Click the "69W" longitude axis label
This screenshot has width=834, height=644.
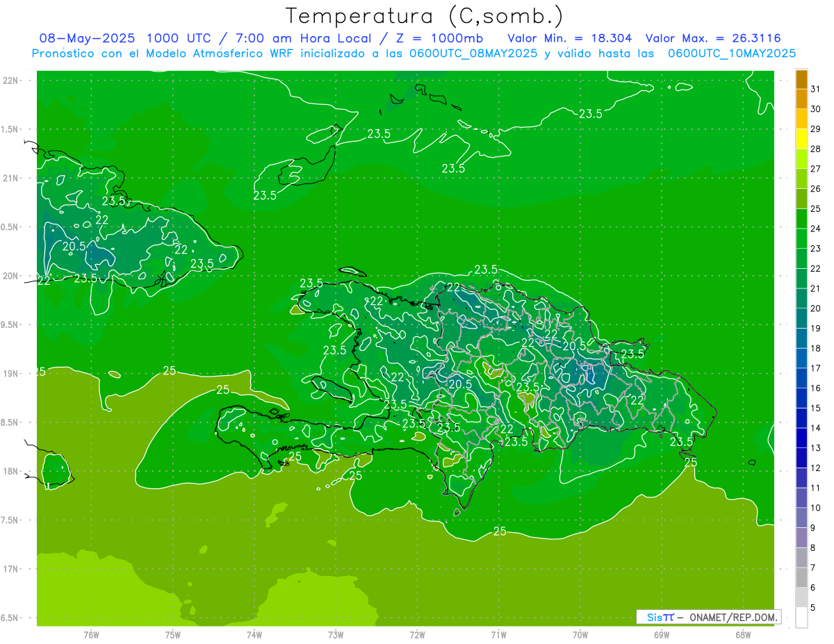point(662,634)
